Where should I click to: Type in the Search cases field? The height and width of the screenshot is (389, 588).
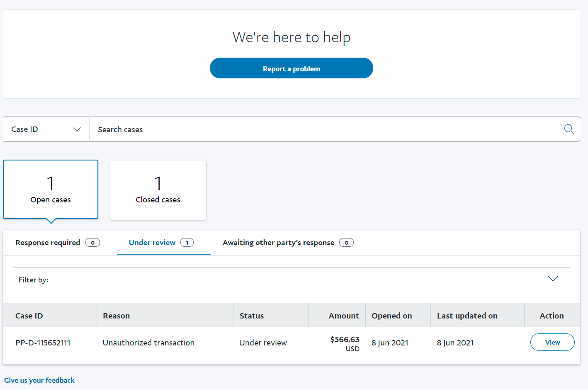pyautogui.click(x=323, y=129)
